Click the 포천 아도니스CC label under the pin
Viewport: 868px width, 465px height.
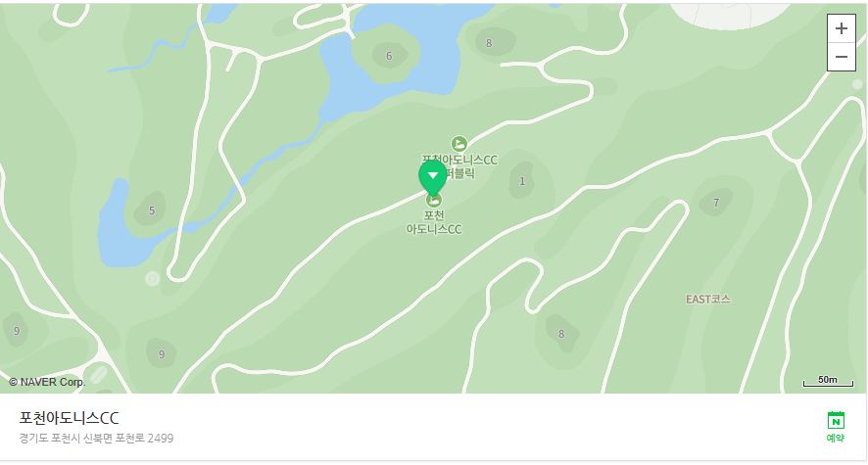pos(434,222)
